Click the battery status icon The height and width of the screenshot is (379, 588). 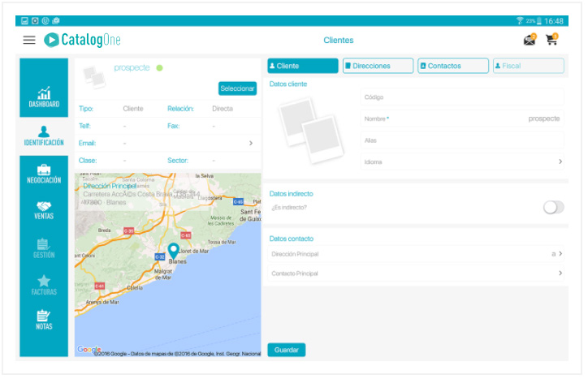539,21
